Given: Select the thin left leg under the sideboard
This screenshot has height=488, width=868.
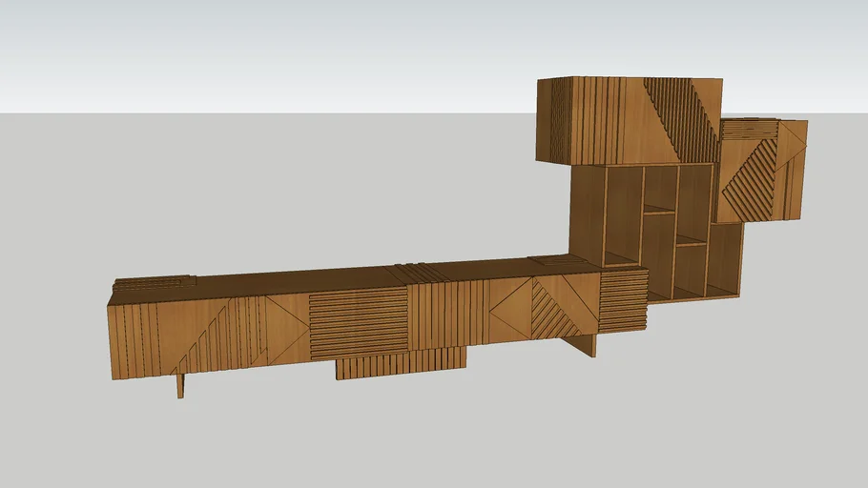Looking at the screenshot, I should pos(180,385).
